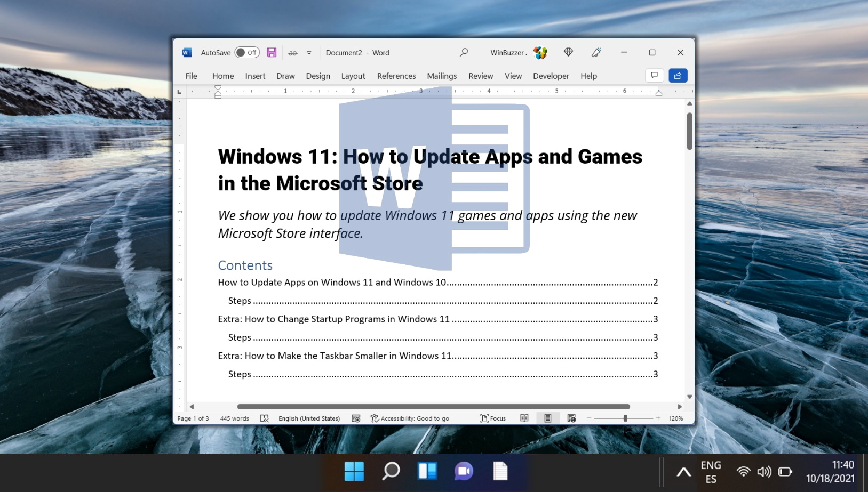Open zoom dialog via the 120% level
The height and width of the screenshot is (492, 868).
pyautogui.click(x=676, y=418)
